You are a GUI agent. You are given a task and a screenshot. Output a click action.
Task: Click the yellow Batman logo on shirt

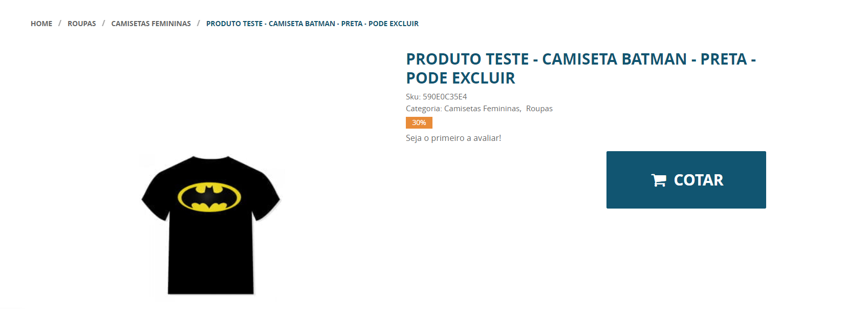click(x=209, y=196)
